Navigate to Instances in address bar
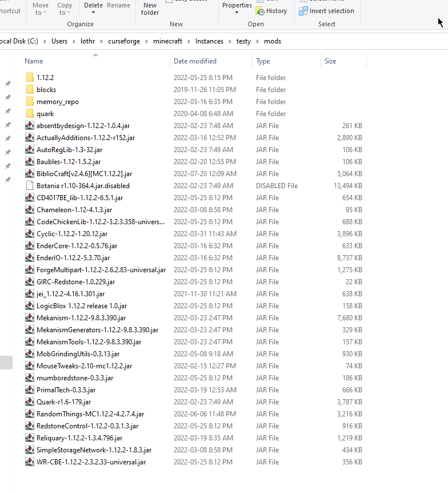Image resolution: width=448 pixels, height=493 pixels. pyautogui.click(x=209, y=41)
